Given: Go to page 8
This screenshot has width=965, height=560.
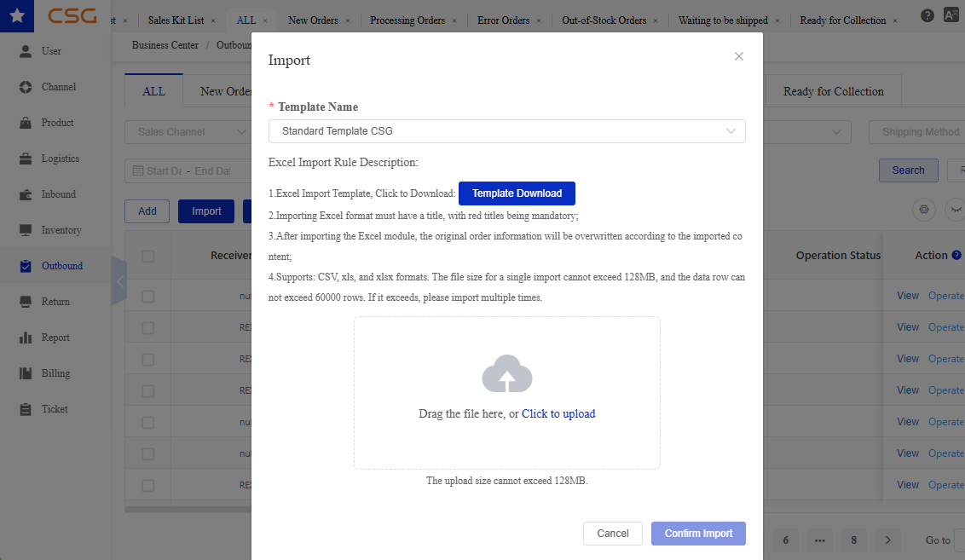Looking at the screenshot, I should [853, 540].
